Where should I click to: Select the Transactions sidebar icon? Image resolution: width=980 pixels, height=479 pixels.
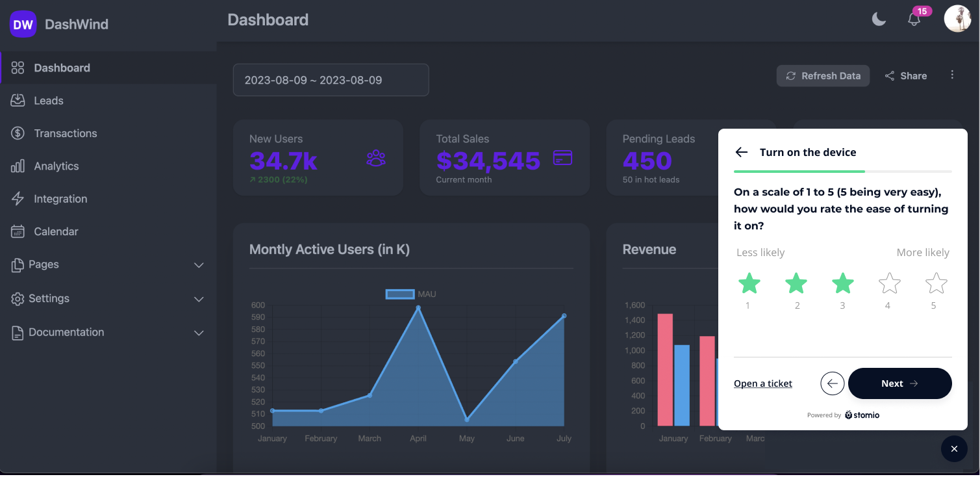pos(18,133)
